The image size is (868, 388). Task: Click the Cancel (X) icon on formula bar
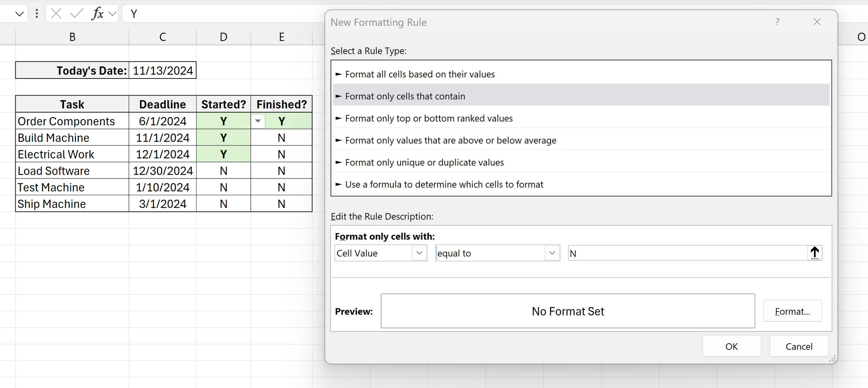tap(56, 14)
